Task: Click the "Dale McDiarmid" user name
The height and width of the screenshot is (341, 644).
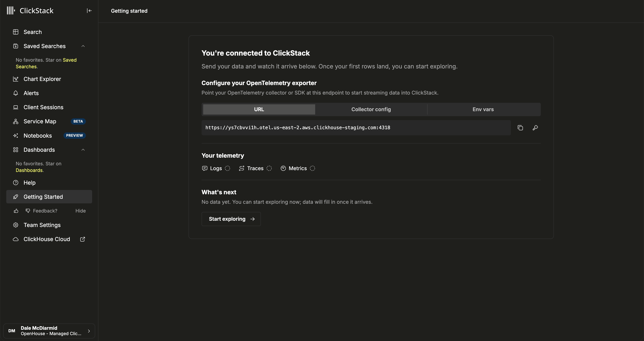Action: [39, 328]
